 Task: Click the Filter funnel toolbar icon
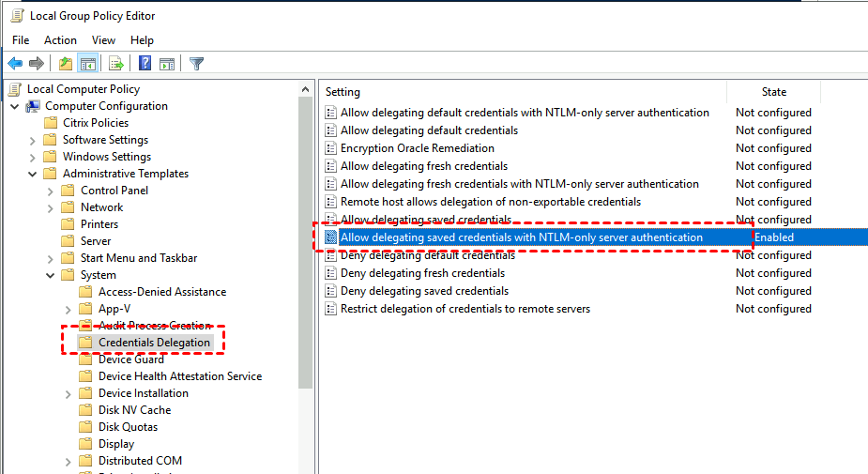[196, 64]
